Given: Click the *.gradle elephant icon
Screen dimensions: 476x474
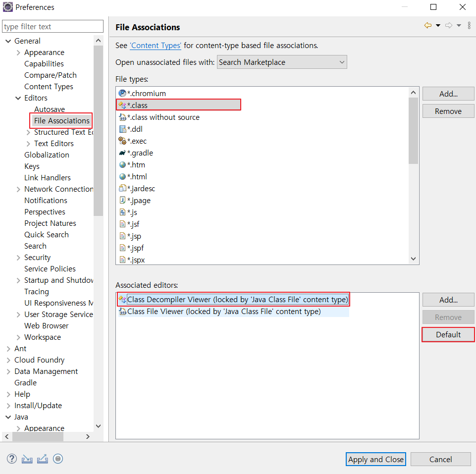Looking at the screenshot, I should pyautogui.click(x=122, y=153).
